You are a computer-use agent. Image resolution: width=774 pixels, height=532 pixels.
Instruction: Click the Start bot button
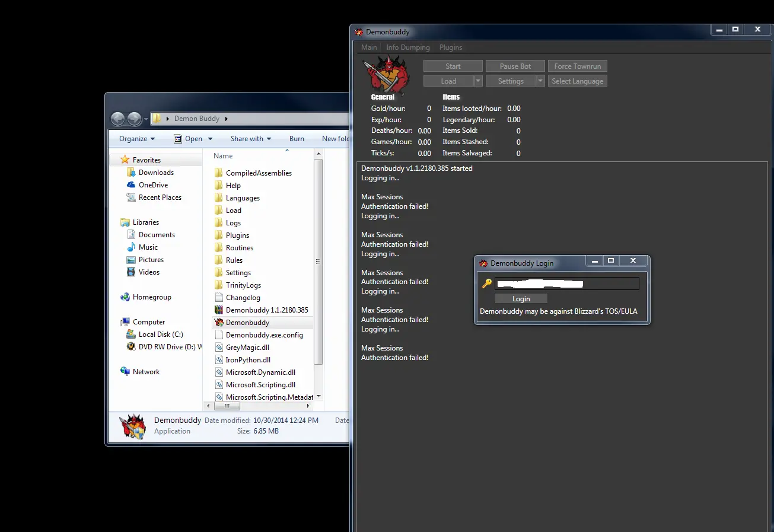point(453,66)
